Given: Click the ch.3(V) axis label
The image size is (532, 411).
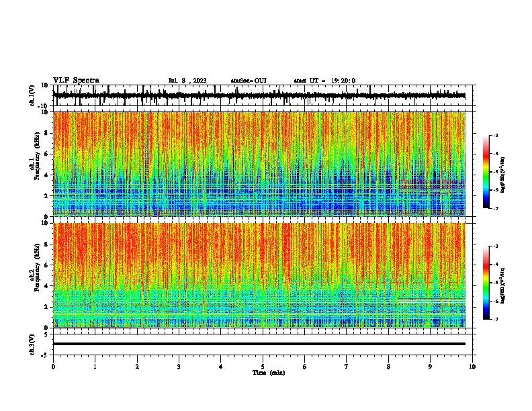Looking at the screenshot, I should (32, 345).
